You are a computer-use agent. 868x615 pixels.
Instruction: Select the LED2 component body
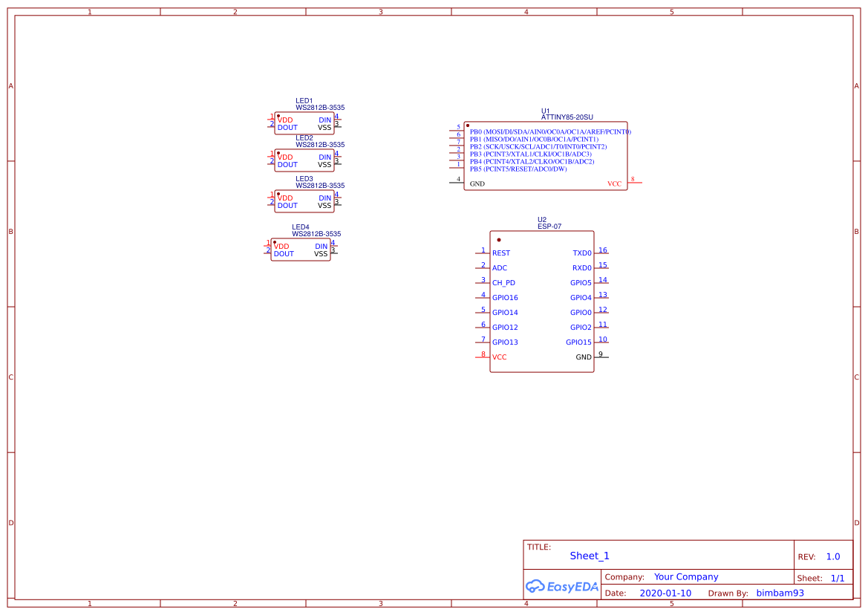coord(304,160)
